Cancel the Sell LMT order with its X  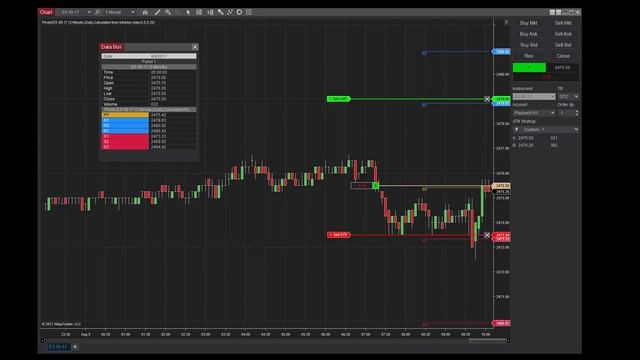[x=487, y=99]
